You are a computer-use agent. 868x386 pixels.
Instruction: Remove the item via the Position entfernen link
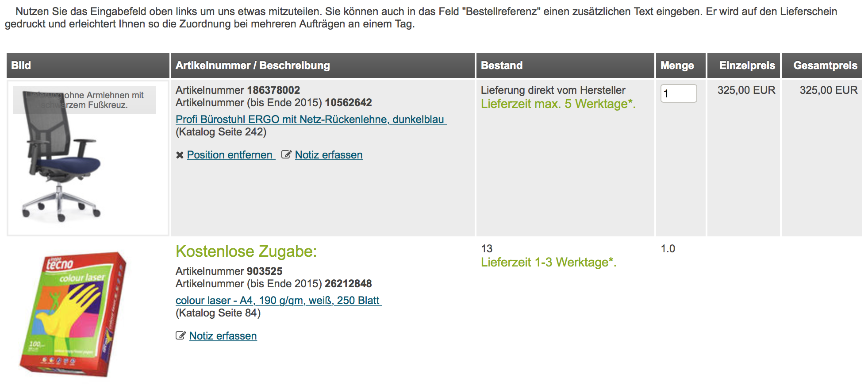[x=230, y=155]
